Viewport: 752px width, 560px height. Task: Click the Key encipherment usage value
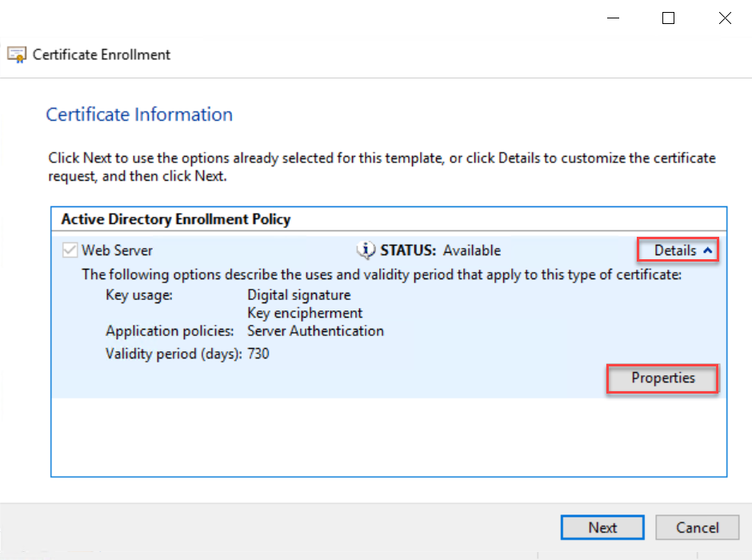[x=305, y=313]
